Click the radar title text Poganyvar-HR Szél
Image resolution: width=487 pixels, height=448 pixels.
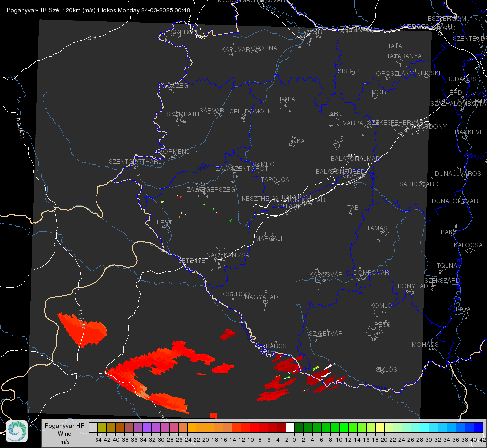[34, 10]
